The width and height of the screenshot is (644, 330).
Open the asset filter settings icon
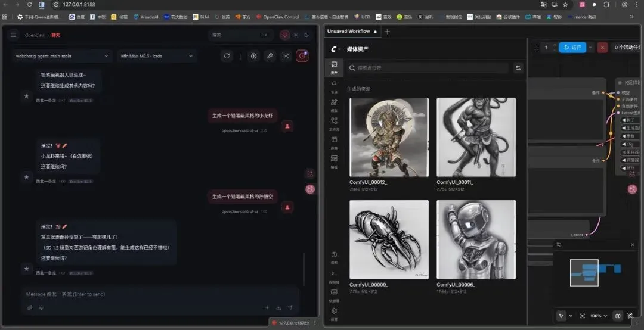pyautogui.click(x=518, y=68)
